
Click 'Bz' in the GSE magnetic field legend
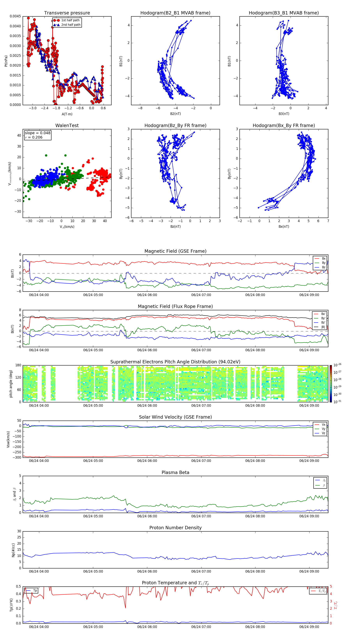tap(320, 267)
